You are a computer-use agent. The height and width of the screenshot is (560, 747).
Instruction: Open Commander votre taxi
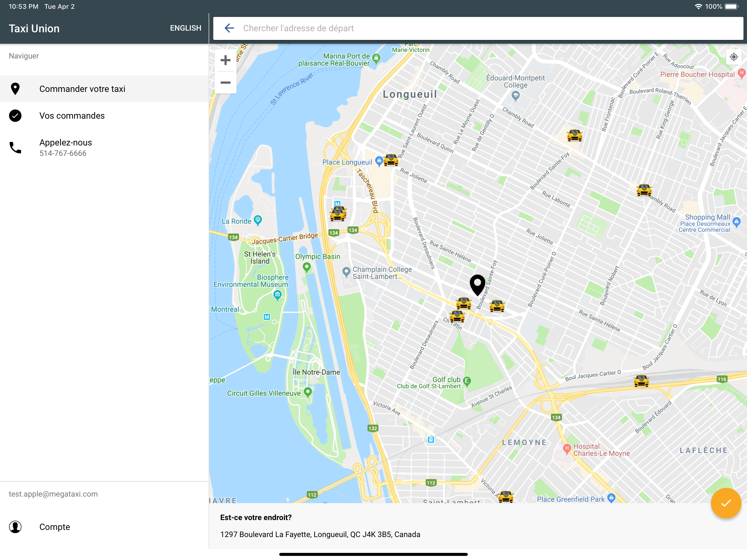coord(104,89)
